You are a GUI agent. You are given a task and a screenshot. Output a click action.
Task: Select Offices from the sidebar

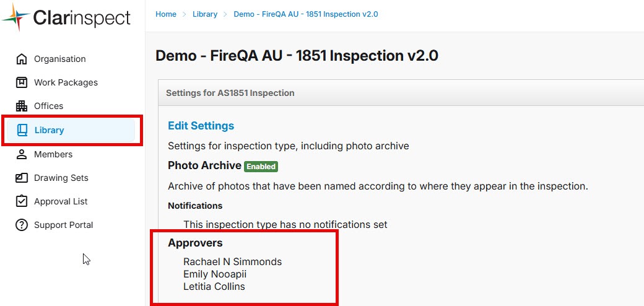point(48,107)
